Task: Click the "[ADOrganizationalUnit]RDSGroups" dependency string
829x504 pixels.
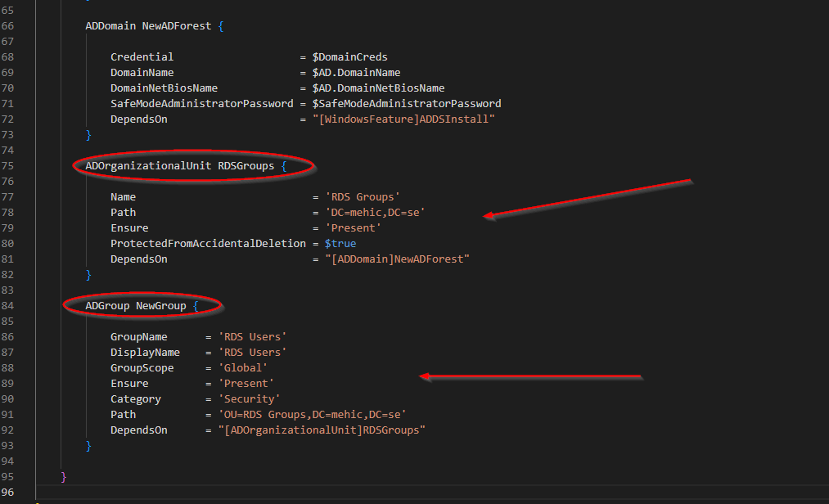Action: [x=322, y=430]
